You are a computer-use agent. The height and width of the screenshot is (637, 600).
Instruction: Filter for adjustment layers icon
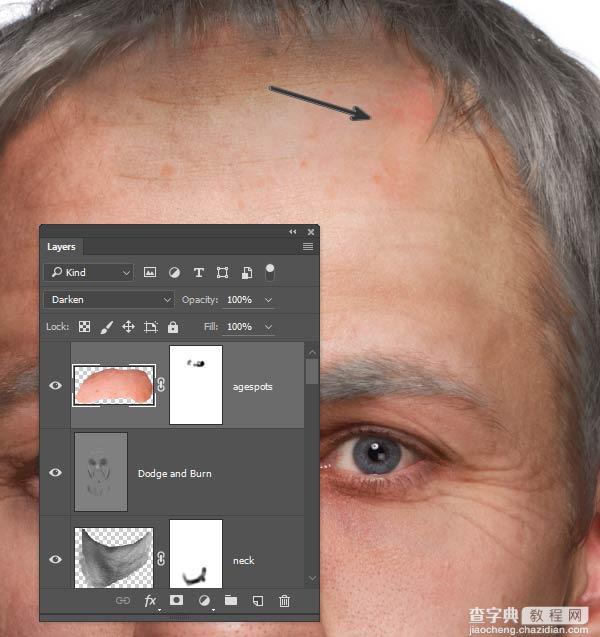point(174,272)
